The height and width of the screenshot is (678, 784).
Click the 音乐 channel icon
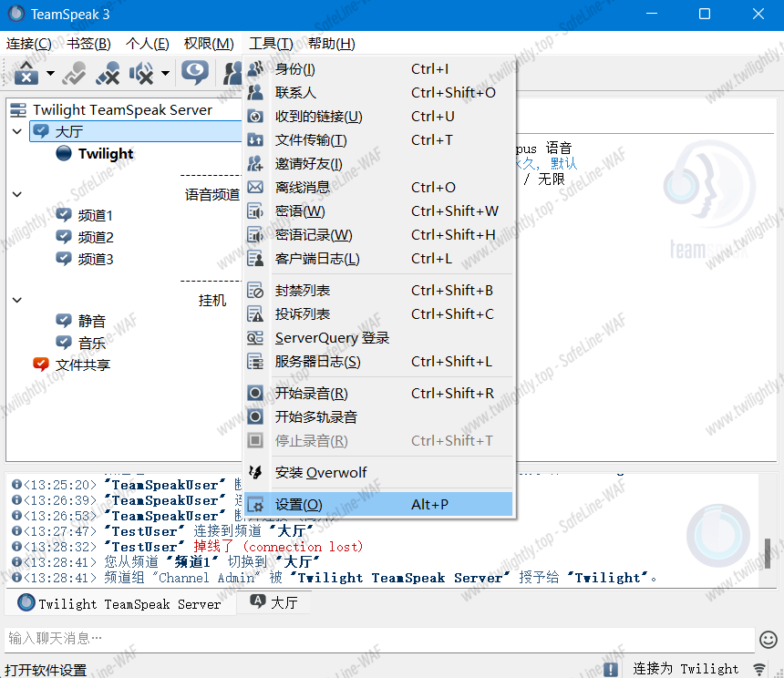(x=64, y=343)
